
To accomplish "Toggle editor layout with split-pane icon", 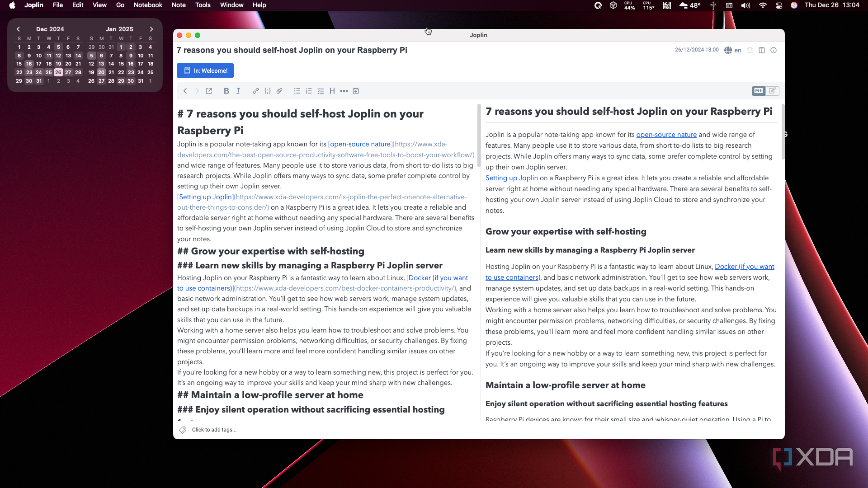I will tap(762, 50).
